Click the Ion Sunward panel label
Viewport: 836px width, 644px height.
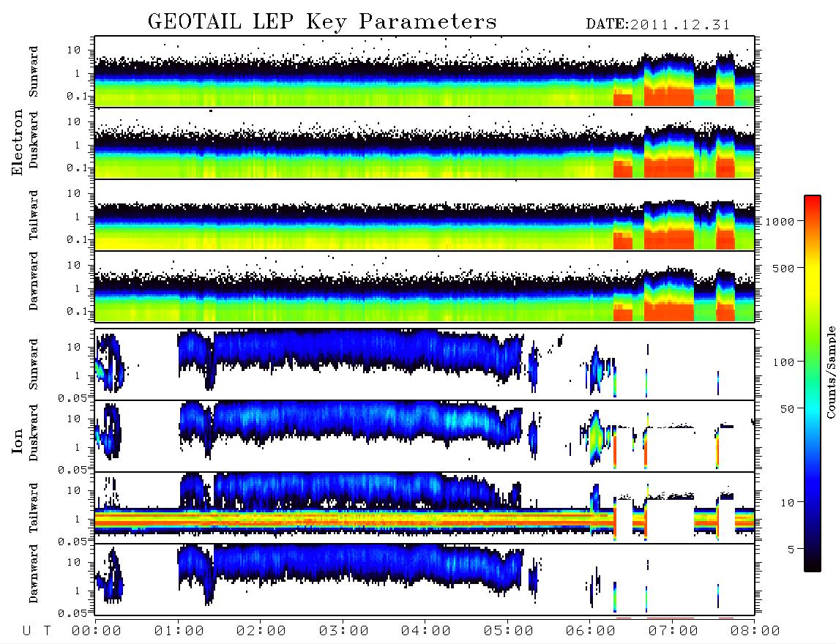pos(34,364)
